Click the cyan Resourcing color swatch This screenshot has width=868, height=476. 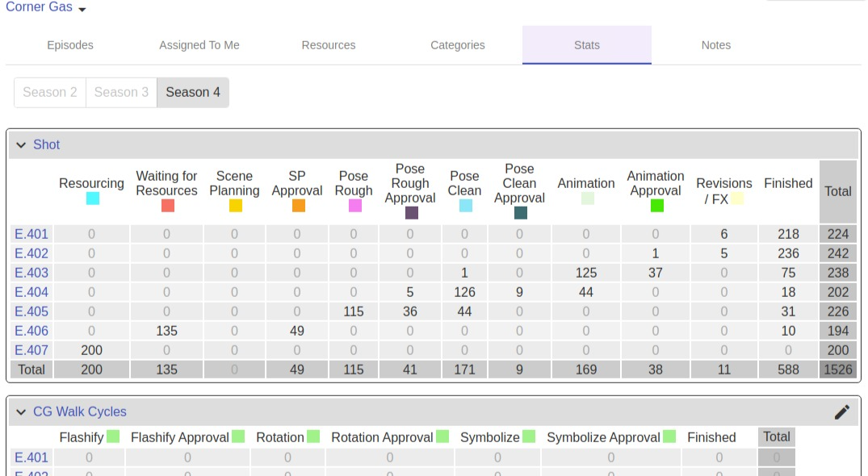pyautogui.click(x=92, y=198)
